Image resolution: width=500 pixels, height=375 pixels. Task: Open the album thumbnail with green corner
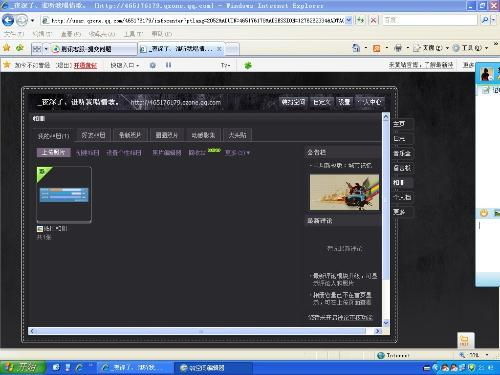pyautogui.click(x=64, y=194)
